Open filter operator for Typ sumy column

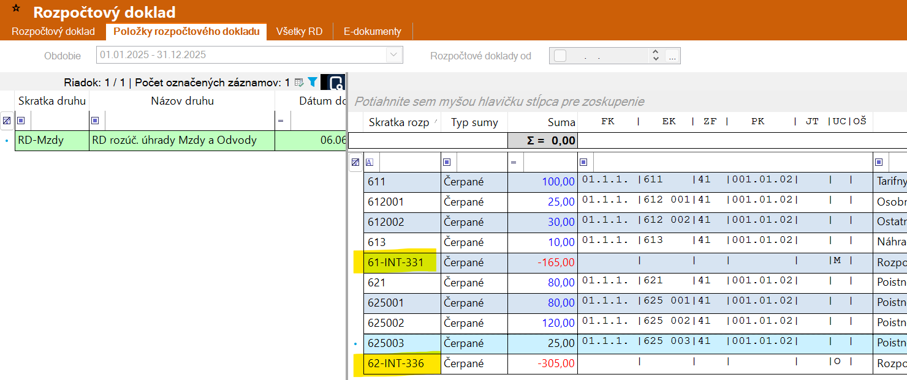[x=447, y=163]
